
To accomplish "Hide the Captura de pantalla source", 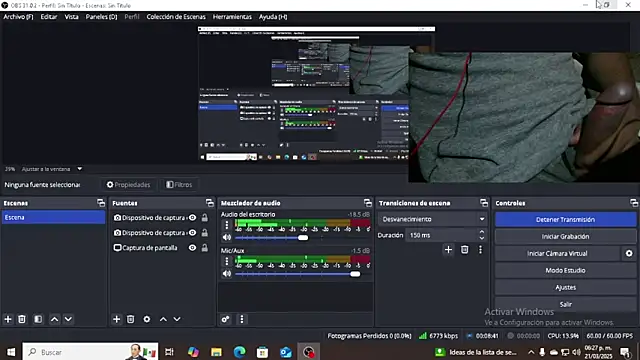I will (x=192, y=248).
